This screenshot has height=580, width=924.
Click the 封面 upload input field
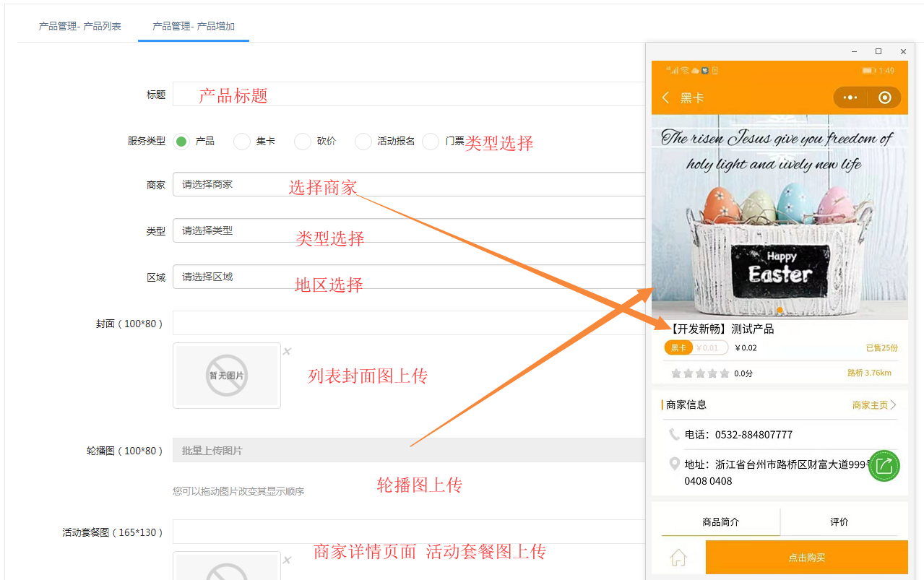click(409, 323)
